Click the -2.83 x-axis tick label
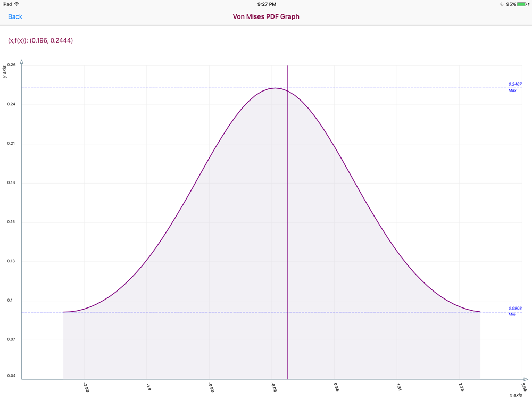Image resolution: width=532 pixels, height=399 pixels. [x=86, y=387]
